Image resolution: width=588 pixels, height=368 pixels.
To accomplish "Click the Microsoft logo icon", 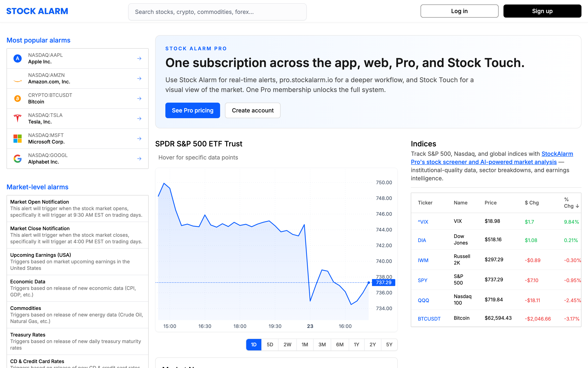I will (x=18, y=138).
